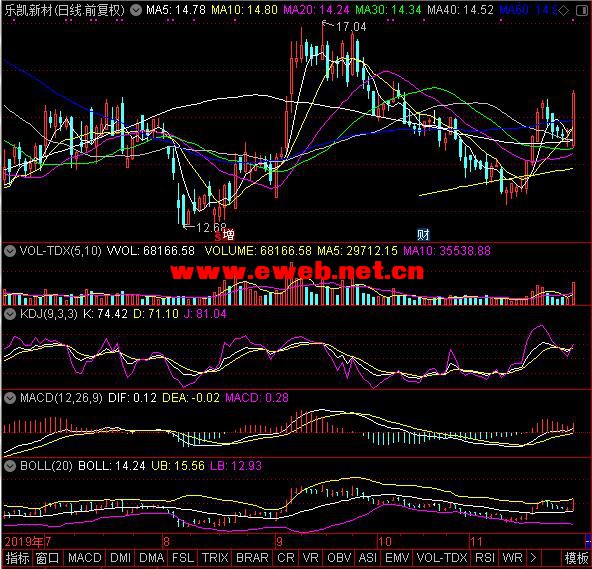This screenshot has width=592, height=569.
Task: Click the blue timeline scroll handle
Action: 588,541
